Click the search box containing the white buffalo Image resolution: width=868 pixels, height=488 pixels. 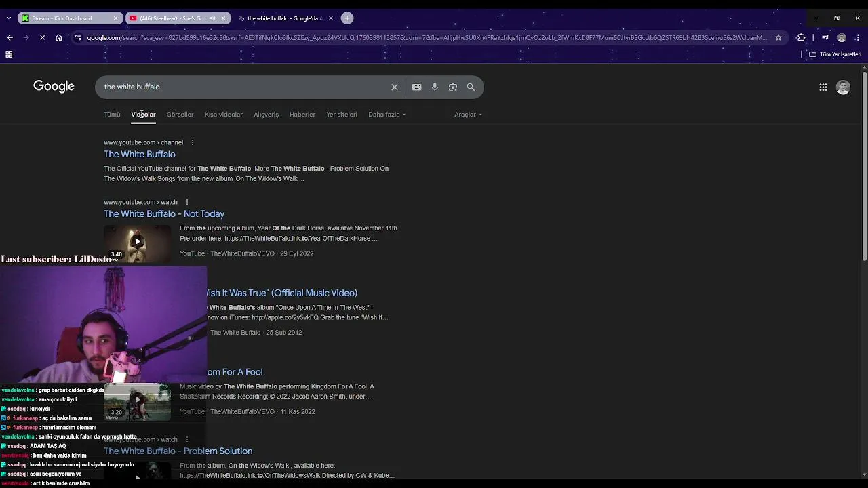click(x=244, y=87)
